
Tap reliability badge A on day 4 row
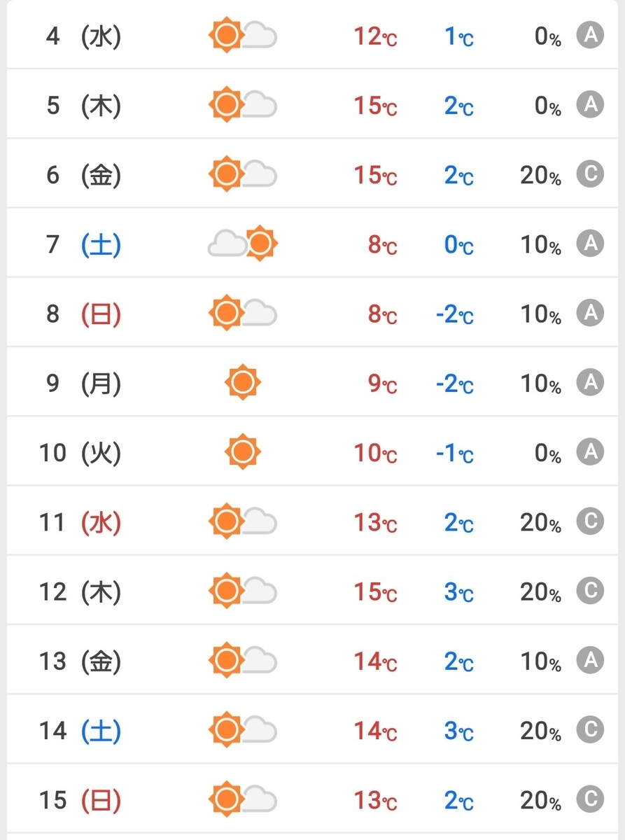(x=589, y=35)
